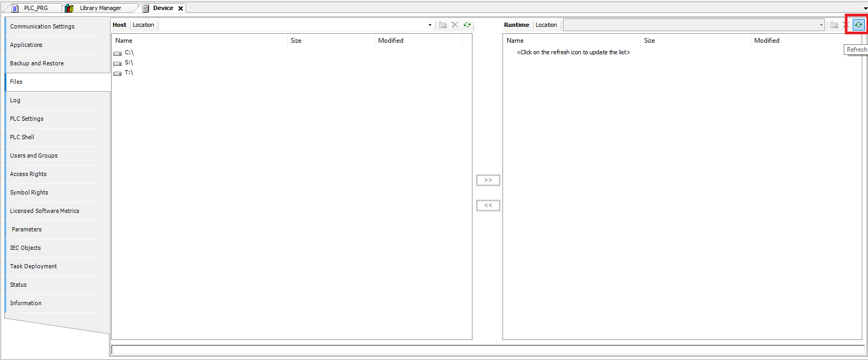Copy file to host with << button
Image resolution: width=868 pixels, height=360 pixels.
click(488, 206)
